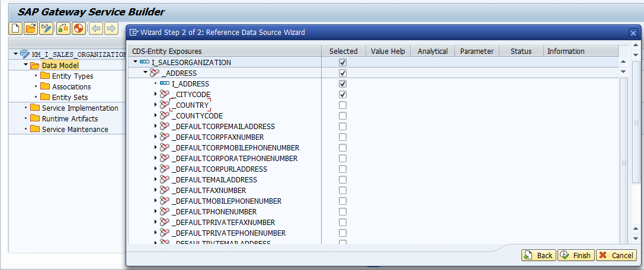This screenshot has height=270, width=644.
Task: Collapse the KM_I_SALES_ORGANIZATION project node
Action: point(15,54)
